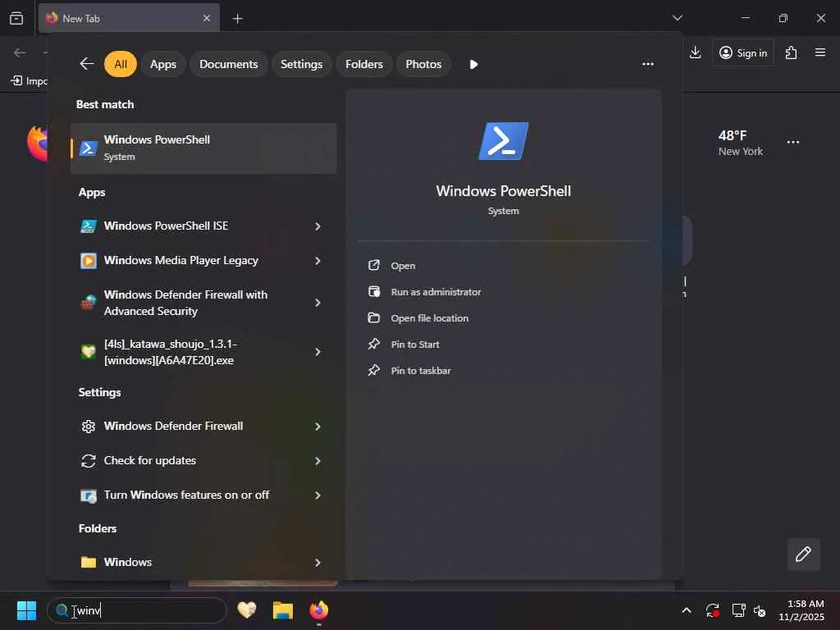This screenshot has height=630, width=840.
Task: Open the Windows Start menu
Action: tap(26, 610)
